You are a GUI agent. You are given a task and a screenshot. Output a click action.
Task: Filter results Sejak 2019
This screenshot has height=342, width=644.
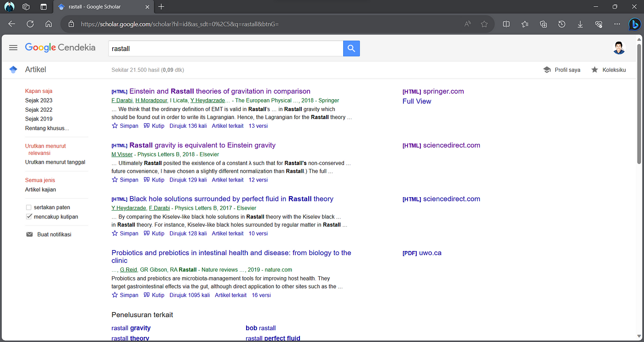coord(39,119)
